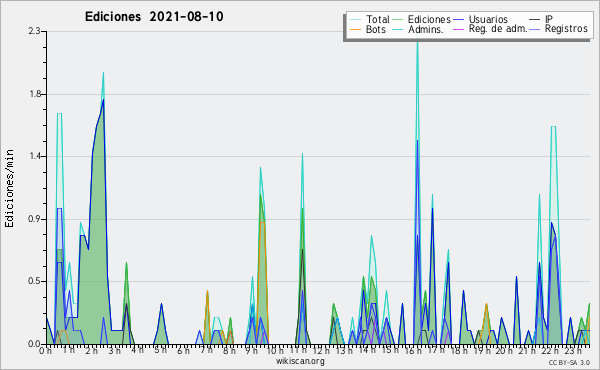Click the '20 h' x-axis label
Viewport: 600px width, 370px height.
pyautogui.click(x=505, y=351)
